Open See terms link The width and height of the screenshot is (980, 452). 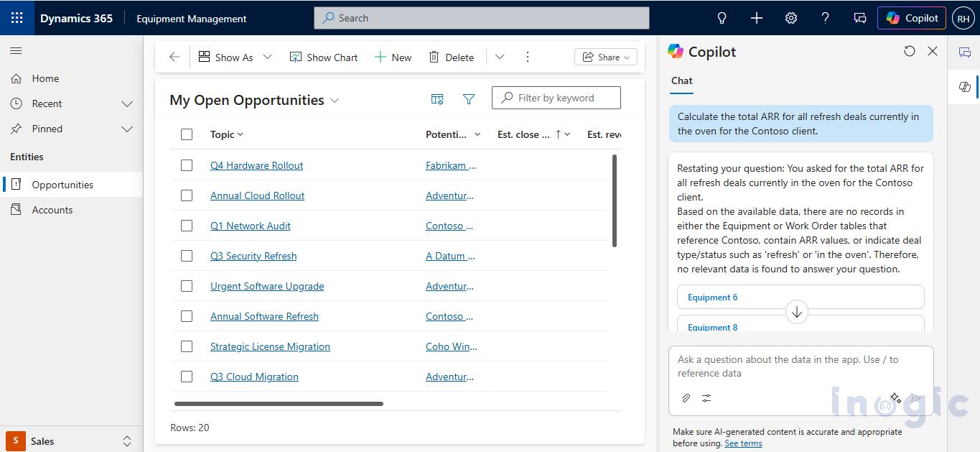743,443
